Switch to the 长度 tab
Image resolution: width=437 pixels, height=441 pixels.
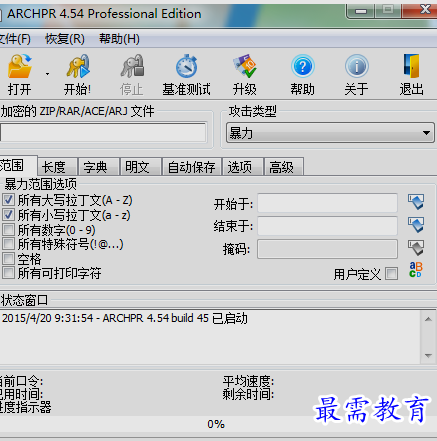(58, 167)
